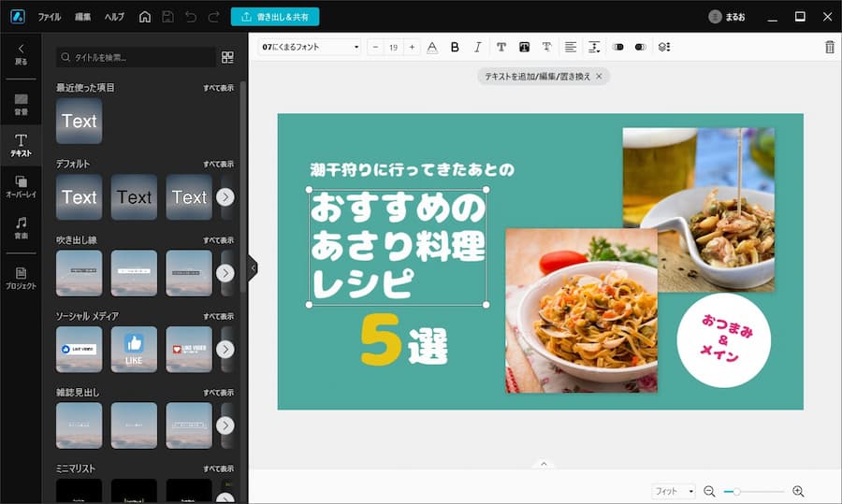Open the line spacing option
Viewport: 842px width, 504px height.
coord(594,48)
